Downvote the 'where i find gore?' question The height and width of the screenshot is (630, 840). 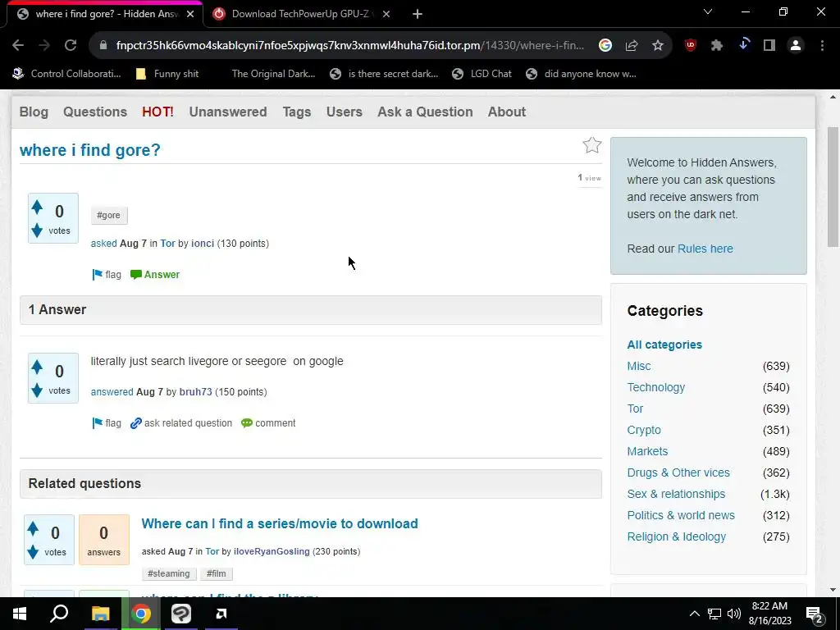[x=37, y=231]
